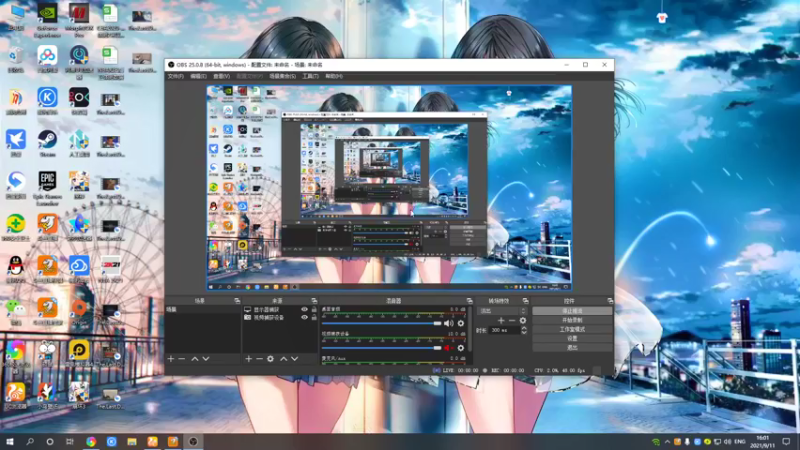Remove the scene transition with the minus icon

point(512,320)
